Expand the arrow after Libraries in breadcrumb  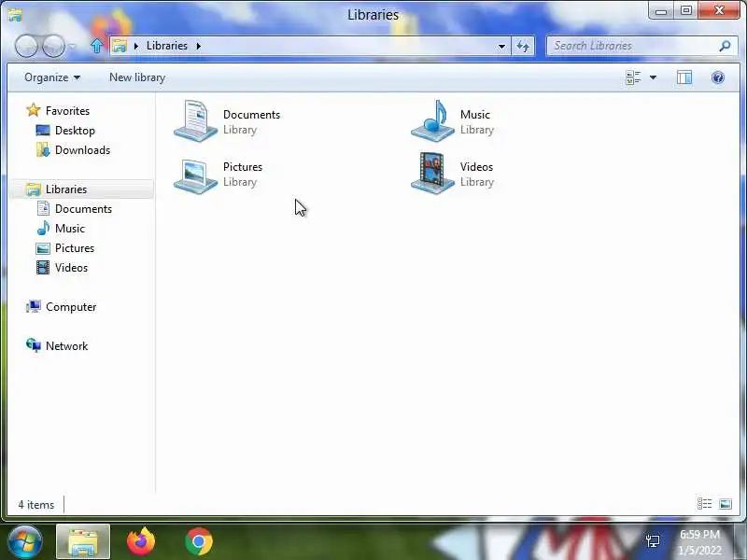point(198,46)
